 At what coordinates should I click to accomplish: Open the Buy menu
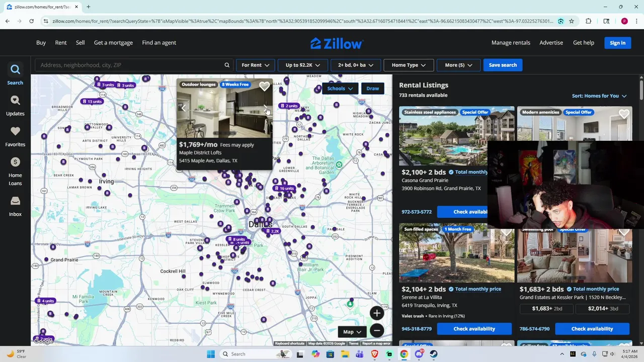(x=41, y=43)
